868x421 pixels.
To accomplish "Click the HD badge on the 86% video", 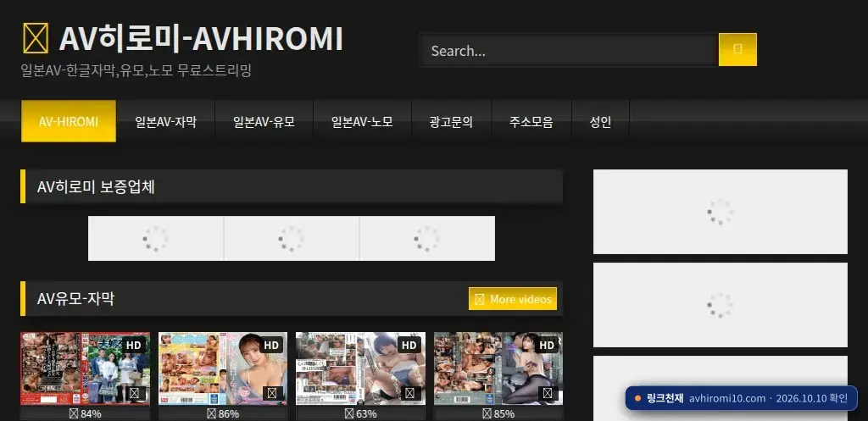I will [271, 346].
